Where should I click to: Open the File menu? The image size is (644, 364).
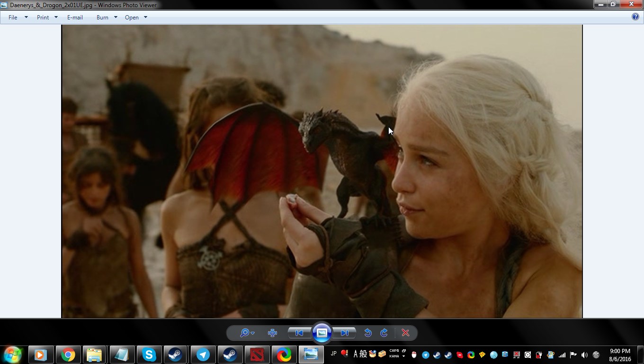13,17
